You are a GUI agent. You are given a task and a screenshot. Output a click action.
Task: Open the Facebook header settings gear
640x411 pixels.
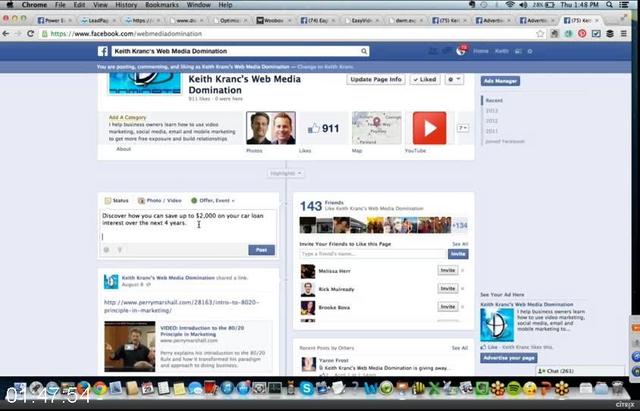tap(530, 51)
